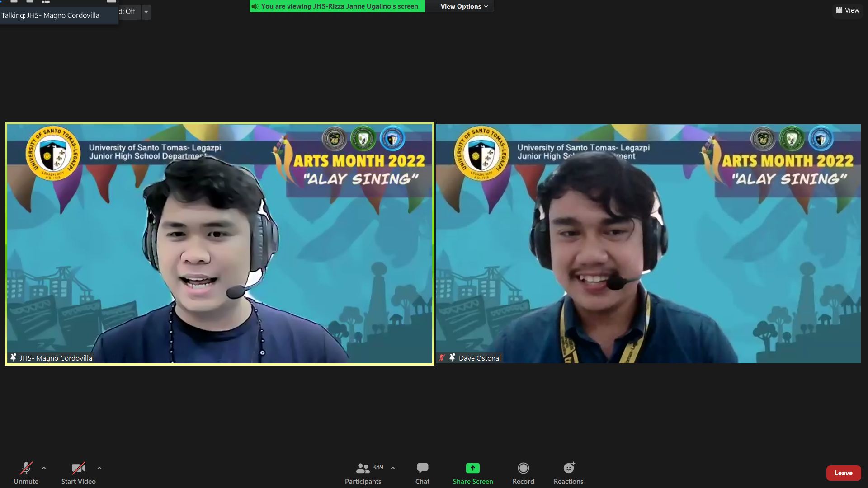The image size is (868, 488).
Task: Change layout using View button
Action: 847,10
